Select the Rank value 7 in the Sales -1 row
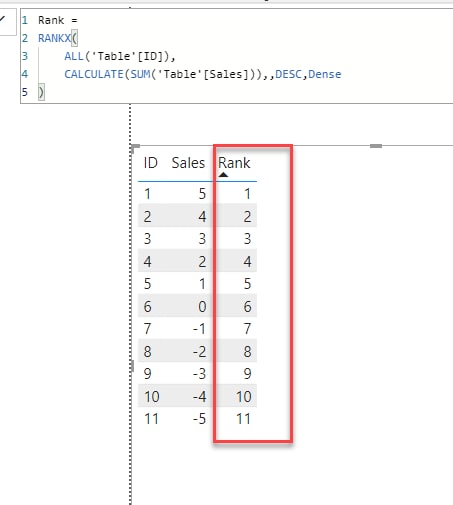 (247, 329)
